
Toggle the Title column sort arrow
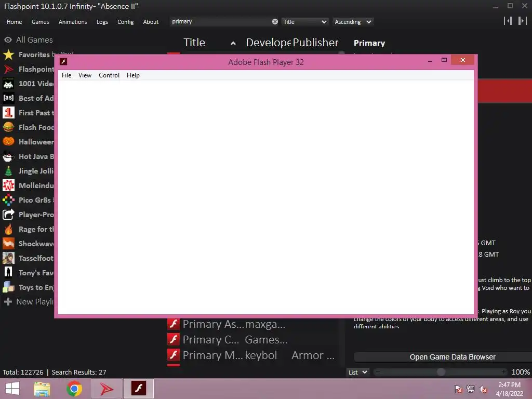click(x=233, y=43)
